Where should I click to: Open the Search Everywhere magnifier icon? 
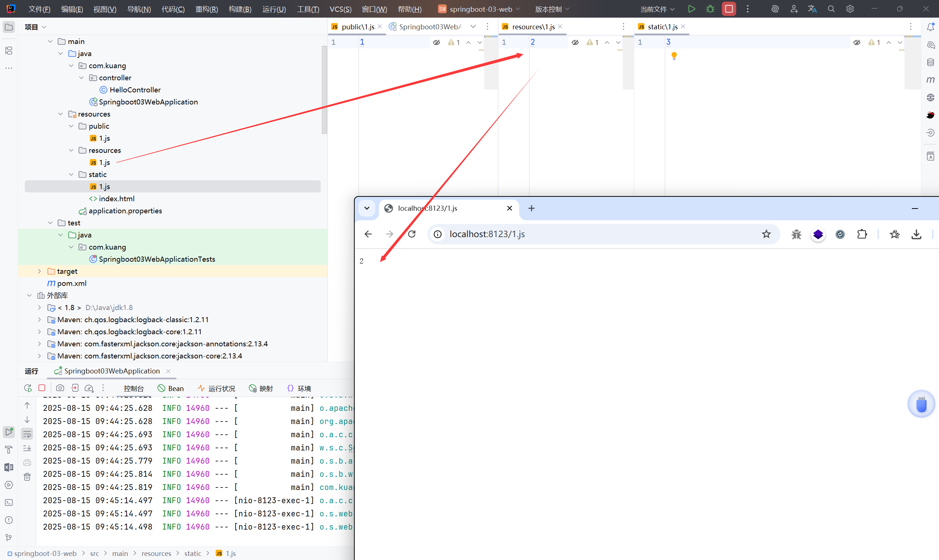pos(831,9)
